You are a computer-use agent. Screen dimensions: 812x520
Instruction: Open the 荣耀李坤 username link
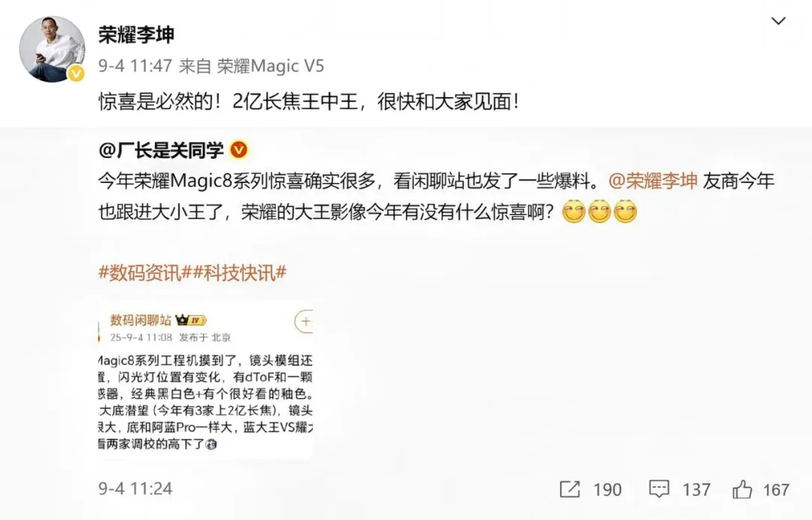coord(136,35)
